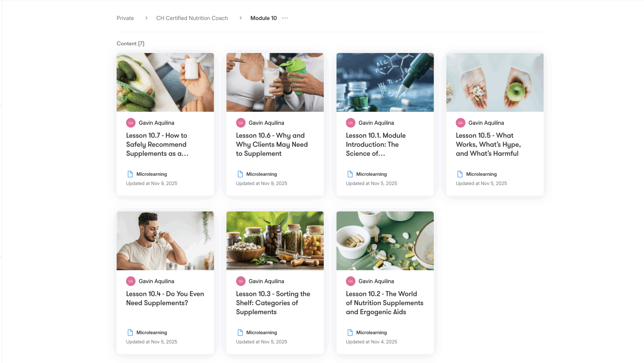Click the Microlearning document icon on Lesson 10.5
Image resolution: width=644 pixels, height=363 pixels.
tap(460, 174)
